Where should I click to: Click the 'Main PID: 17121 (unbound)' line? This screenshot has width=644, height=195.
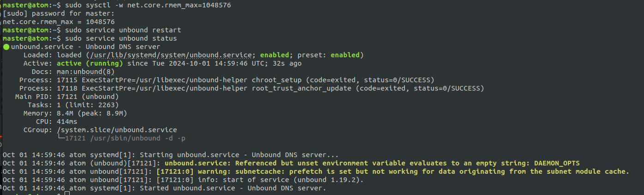(x=67, y=97)
